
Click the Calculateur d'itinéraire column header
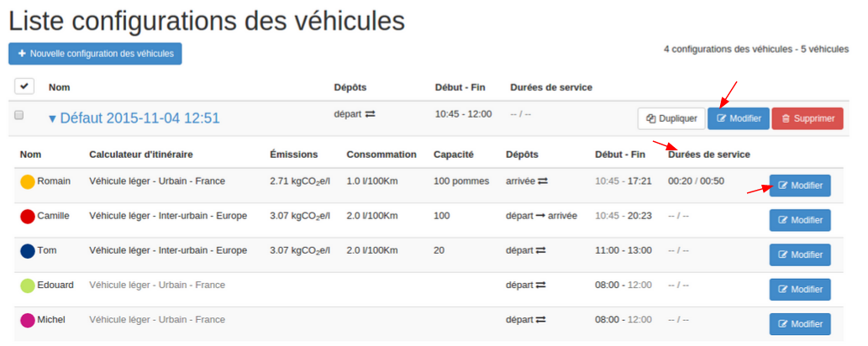(x=141, y=155)
